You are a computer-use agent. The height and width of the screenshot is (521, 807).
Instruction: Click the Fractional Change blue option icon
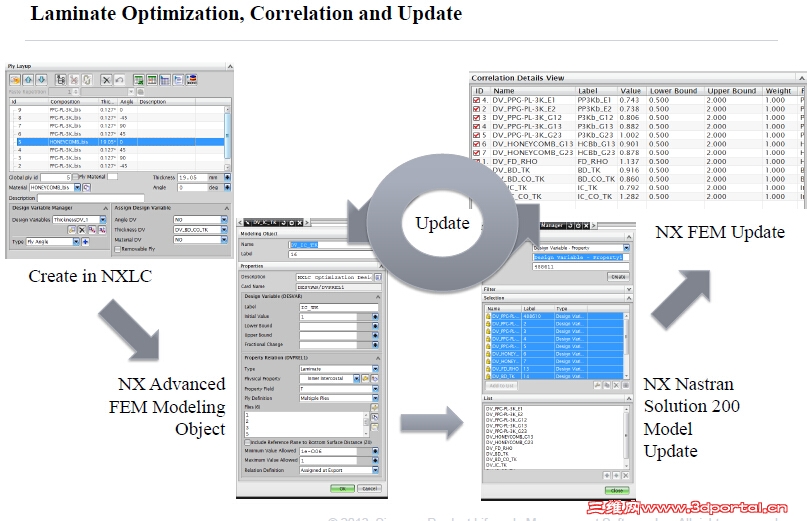(375, 344)
